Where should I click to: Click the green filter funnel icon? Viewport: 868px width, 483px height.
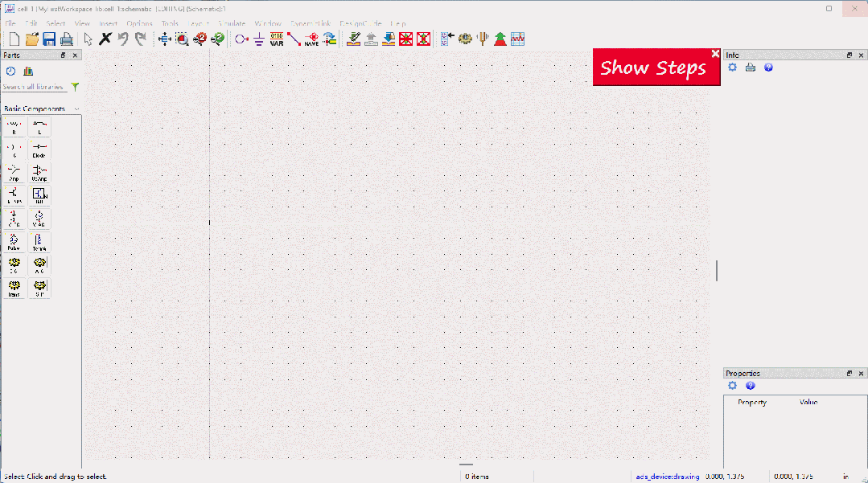(76, 87)
